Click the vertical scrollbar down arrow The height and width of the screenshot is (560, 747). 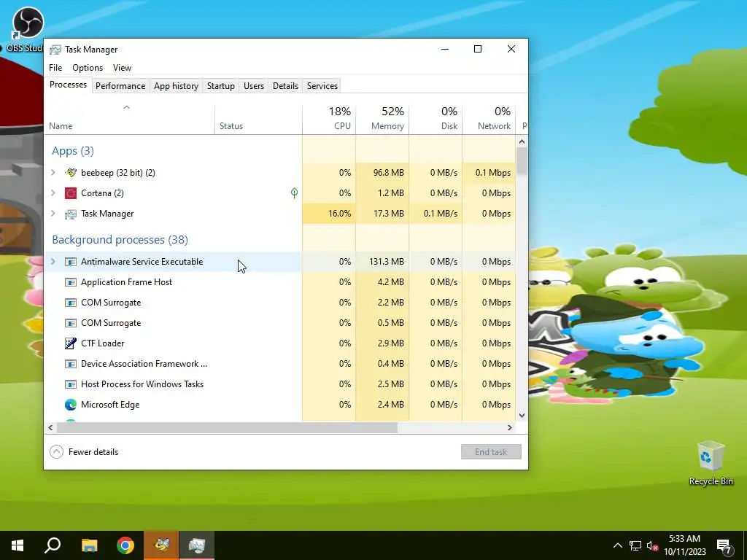coord(522,415)
